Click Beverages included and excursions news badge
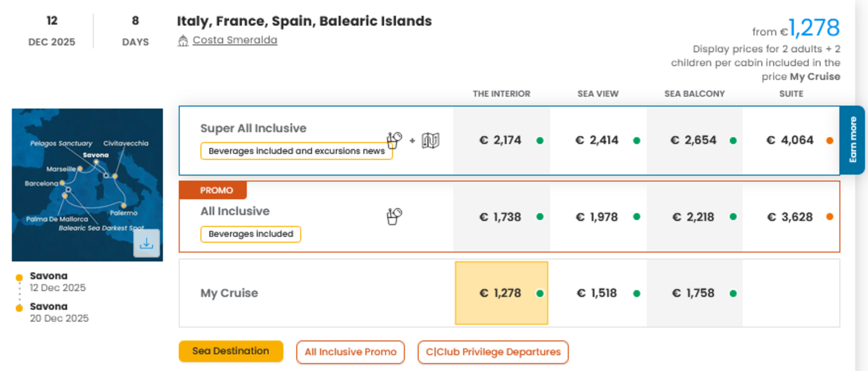Viewport: 868px width, 371px height. point(296,151)
